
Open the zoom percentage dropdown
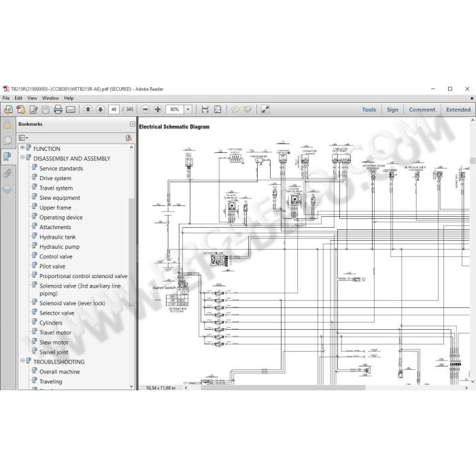[188, 109]
